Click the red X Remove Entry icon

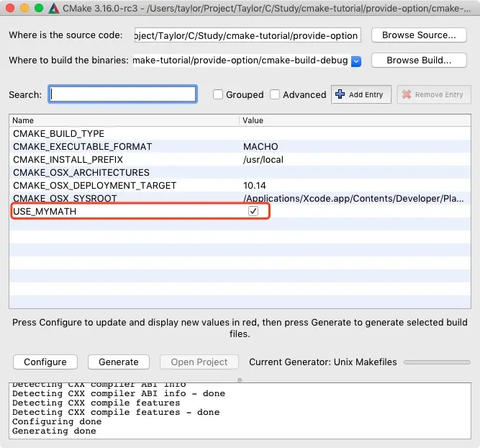407,94
